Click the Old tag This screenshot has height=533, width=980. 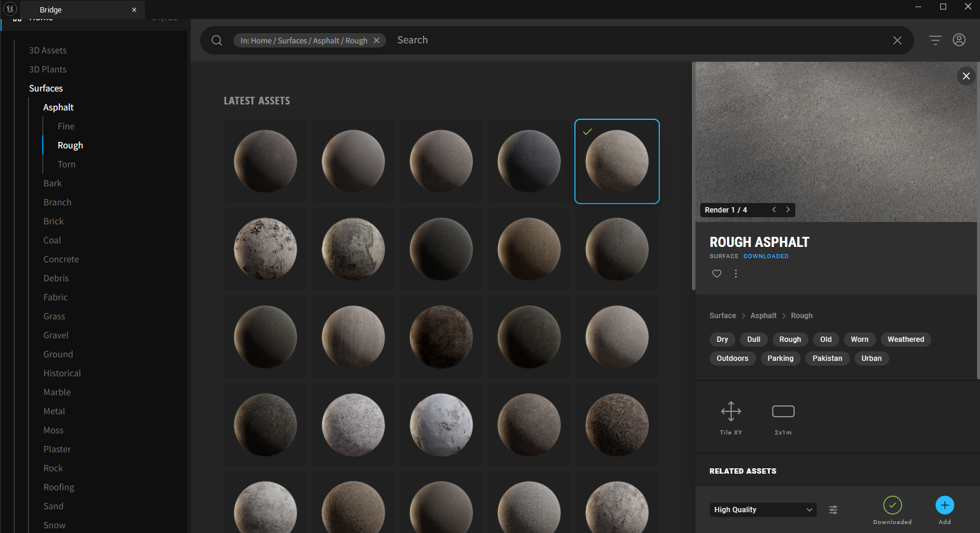[826, 340]
